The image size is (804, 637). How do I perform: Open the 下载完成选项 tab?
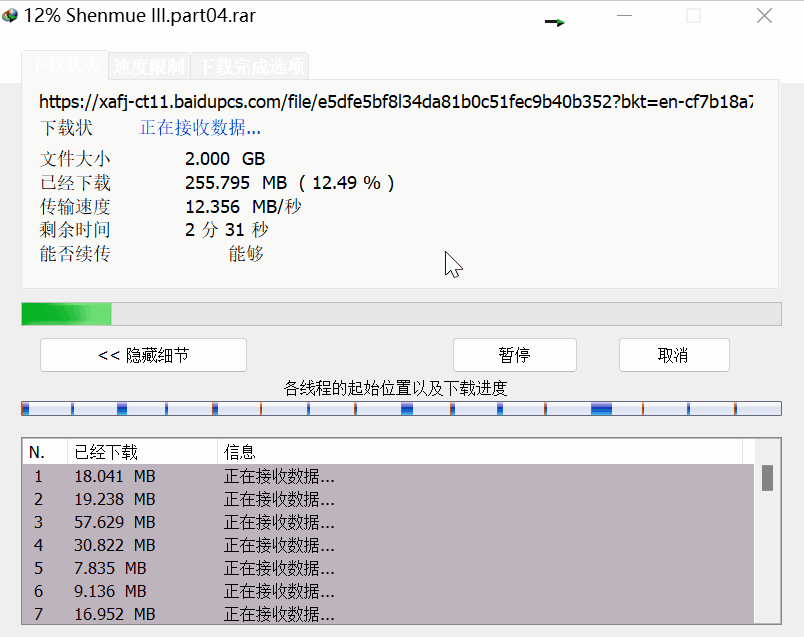(250, 67)
